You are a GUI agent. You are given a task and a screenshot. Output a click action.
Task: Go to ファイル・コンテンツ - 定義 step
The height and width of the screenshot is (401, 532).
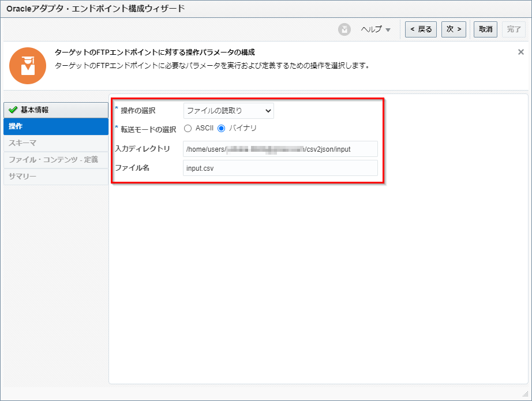[x=55, y=160]
